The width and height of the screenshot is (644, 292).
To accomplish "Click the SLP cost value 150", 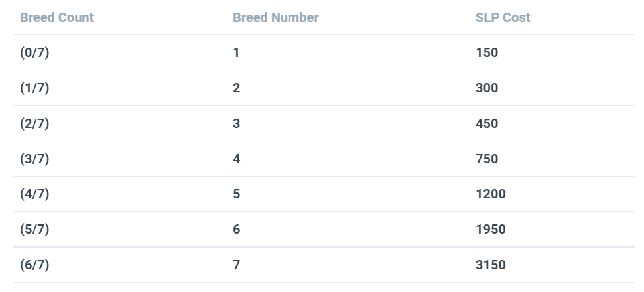I will pos(487,52).
